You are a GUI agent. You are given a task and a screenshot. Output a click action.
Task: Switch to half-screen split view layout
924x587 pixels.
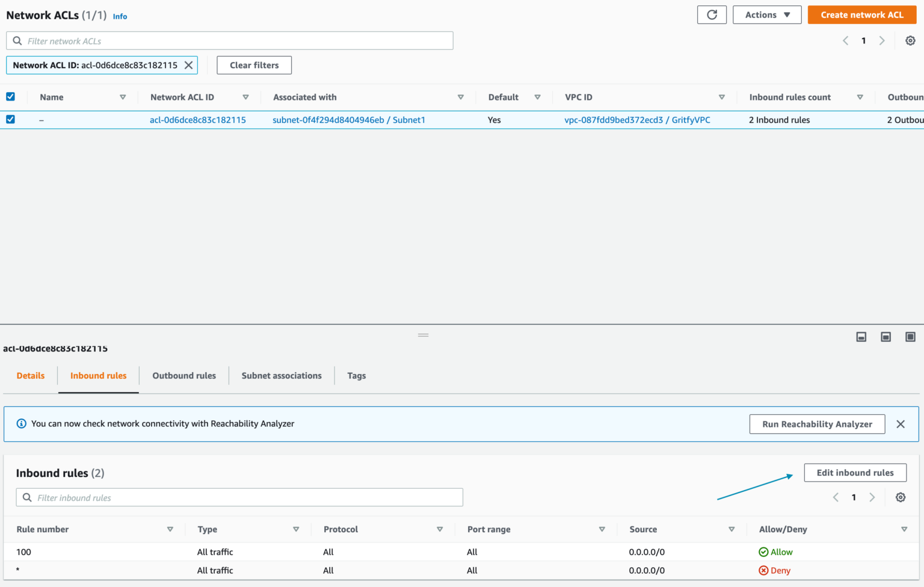885,337
